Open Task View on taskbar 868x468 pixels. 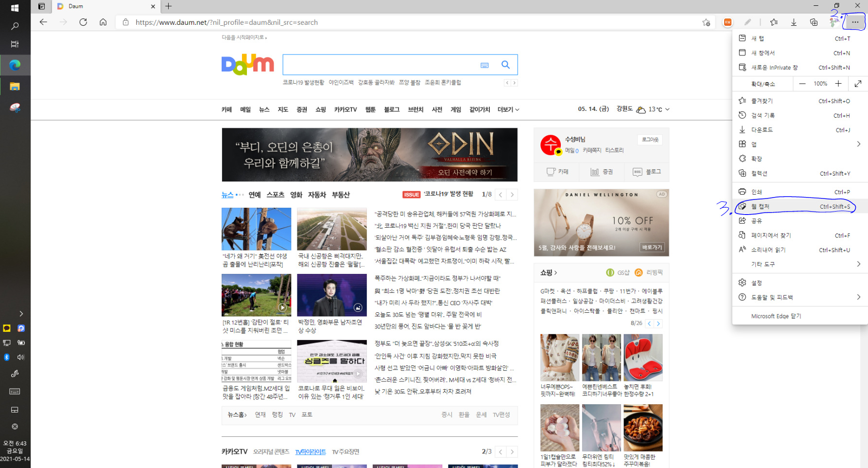[x=15, y=44]
